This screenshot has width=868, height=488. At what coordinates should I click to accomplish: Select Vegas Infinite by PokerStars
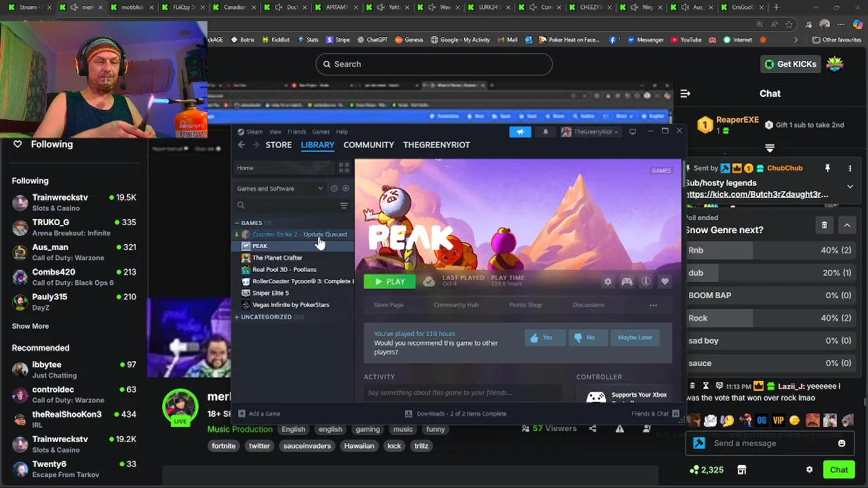click(x=290, y=304)
